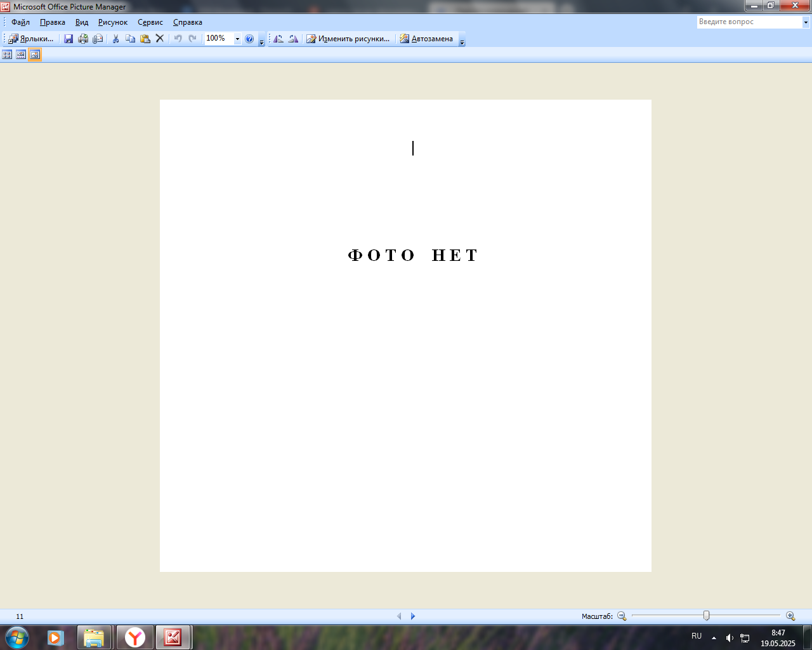This screenshot has width=812, height=650.
Task: Click the network tray icon
Action: (x=745, y=638)
